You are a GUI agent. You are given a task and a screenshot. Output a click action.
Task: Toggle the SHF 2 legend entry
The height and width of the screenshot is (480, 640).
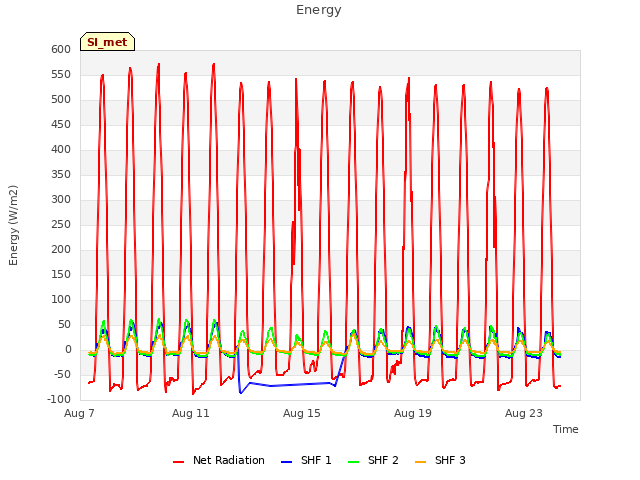373,460
